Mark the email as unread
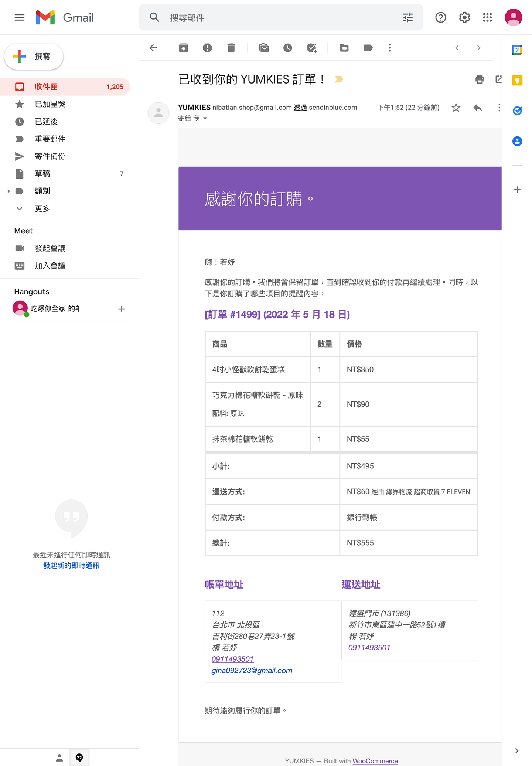This screenshot has height=766, width=532. [264, 48]
